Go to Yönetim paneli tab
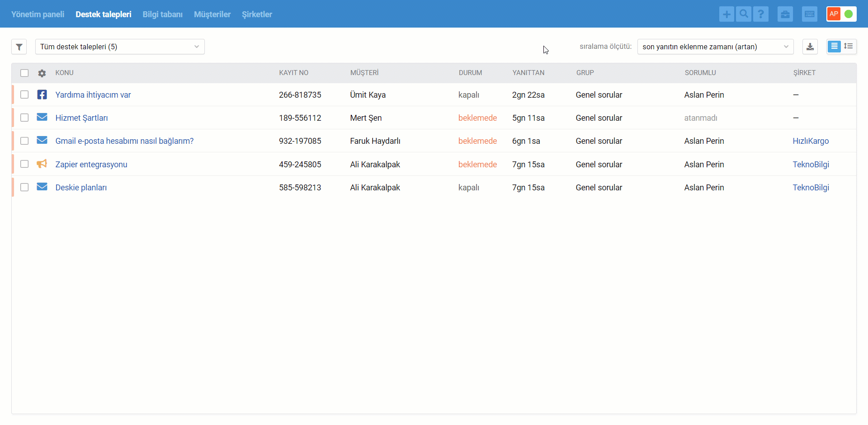The height and width of the screenshot is (425, 868). pos(38,14)
